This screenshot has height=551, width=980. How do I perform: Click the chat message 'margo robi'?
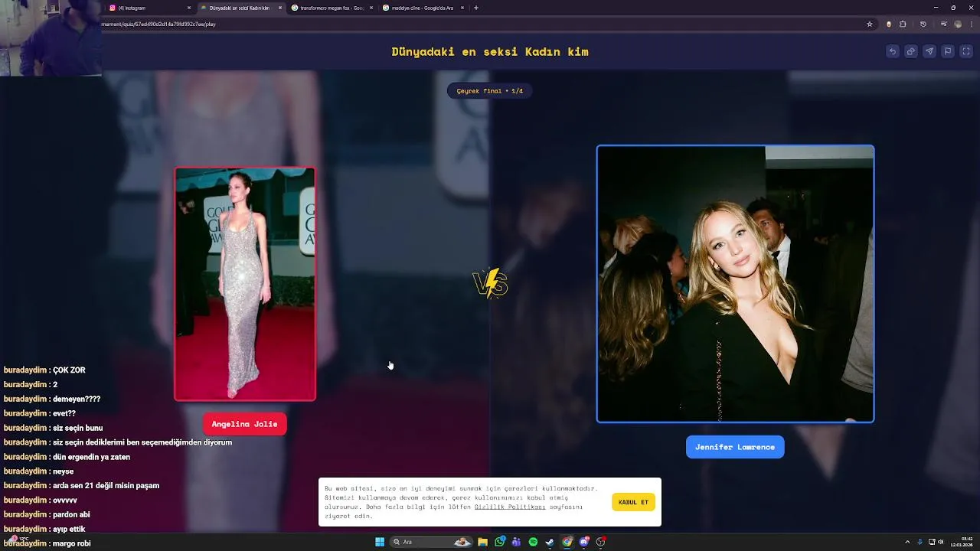(72, 543)
